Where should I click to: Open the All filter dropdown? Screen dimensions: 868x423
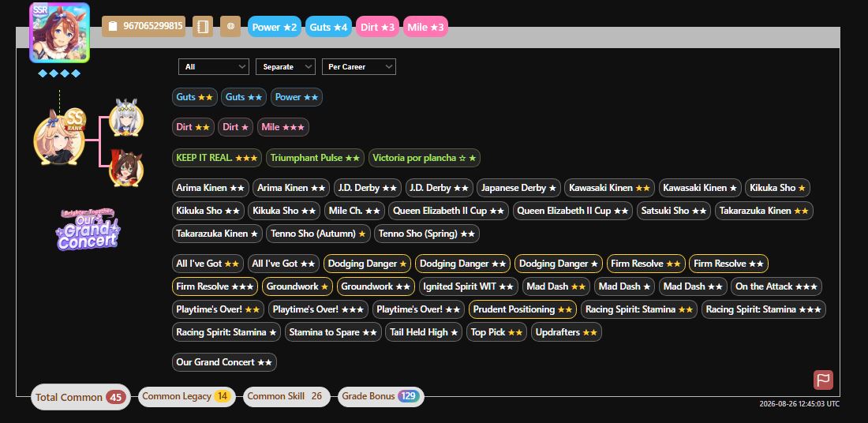click(x=214, y=66)
